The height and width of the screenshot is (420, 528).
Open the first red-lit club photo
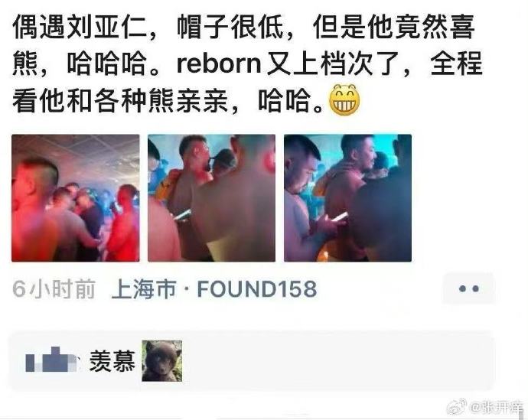point(76,198)
